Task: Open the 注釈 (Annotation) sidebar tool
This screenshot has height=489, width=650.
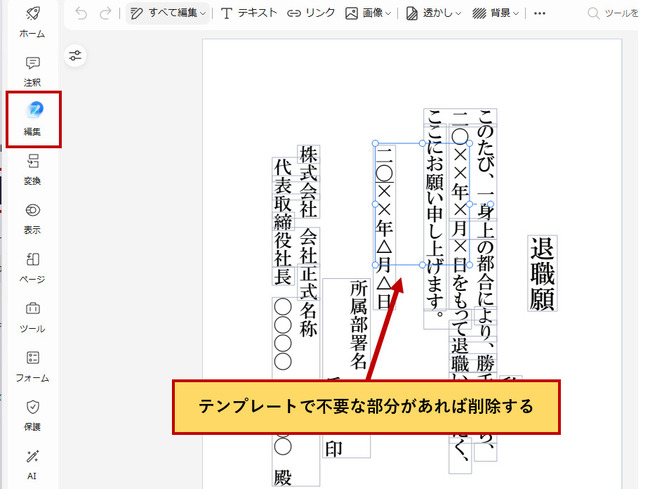Action: tap(32, 72)
